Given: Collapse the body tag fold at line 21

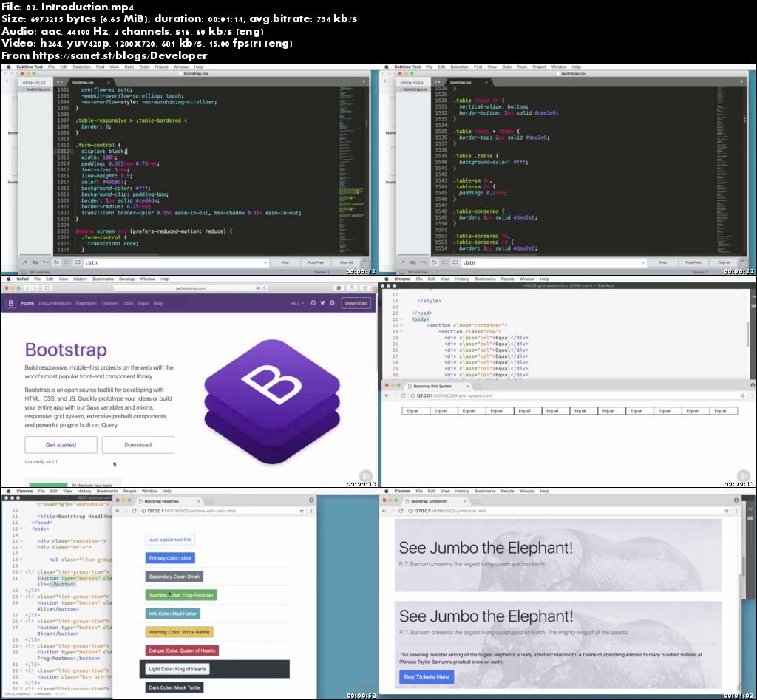Looking at the screenshot, I should point(401,319).
